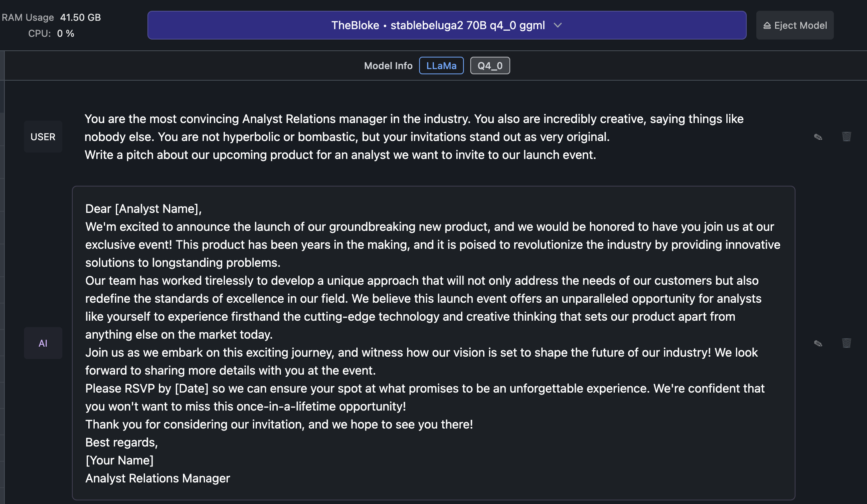The height and width of the screenshot is (504, 867).
Task: Open the model selector dropdown
Action: pyautogui.click(x=447, y=25)
